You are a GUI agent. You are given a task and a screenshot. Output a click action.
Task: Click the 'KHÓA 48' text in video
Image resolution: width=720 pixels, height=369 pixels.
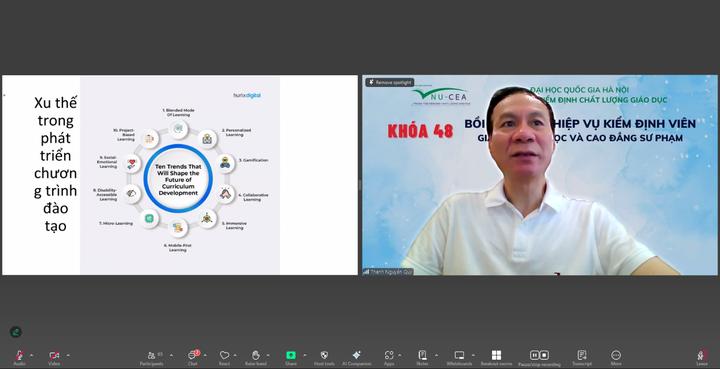coord(420,131)
